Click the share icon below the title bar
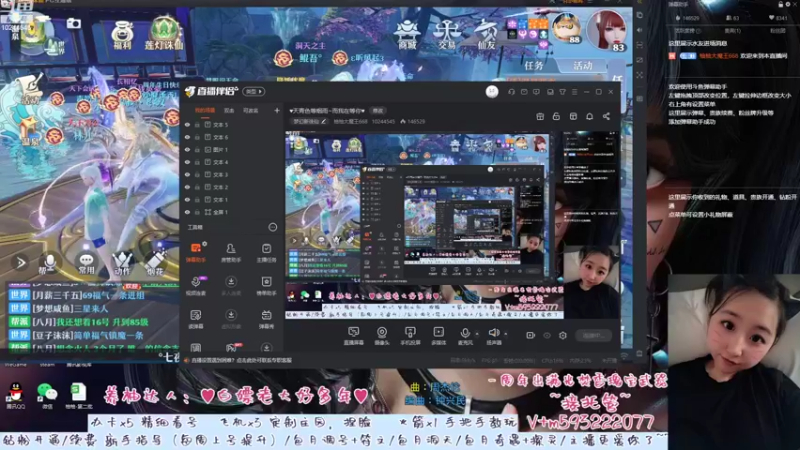Screen dimensions: 800x450 (606, 116)
